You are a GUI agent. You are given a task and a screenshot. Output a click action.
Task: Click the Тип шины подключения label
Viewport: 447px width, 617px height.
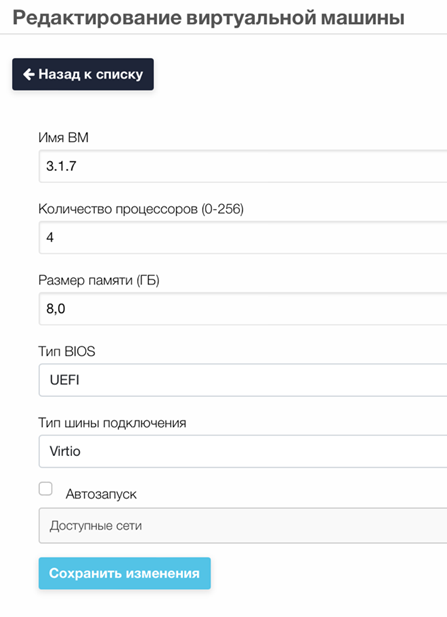click(x=112, y=423)
